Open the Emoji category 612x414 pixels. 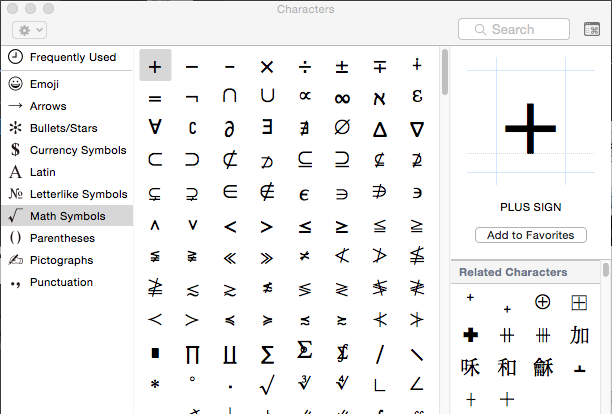[67, 84]
